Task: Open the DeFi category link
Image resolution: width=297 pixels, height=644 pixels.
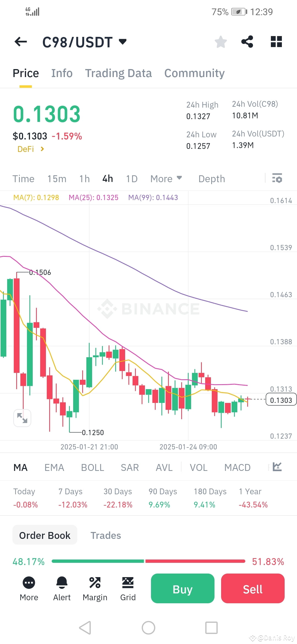Action: click(30, 149)
